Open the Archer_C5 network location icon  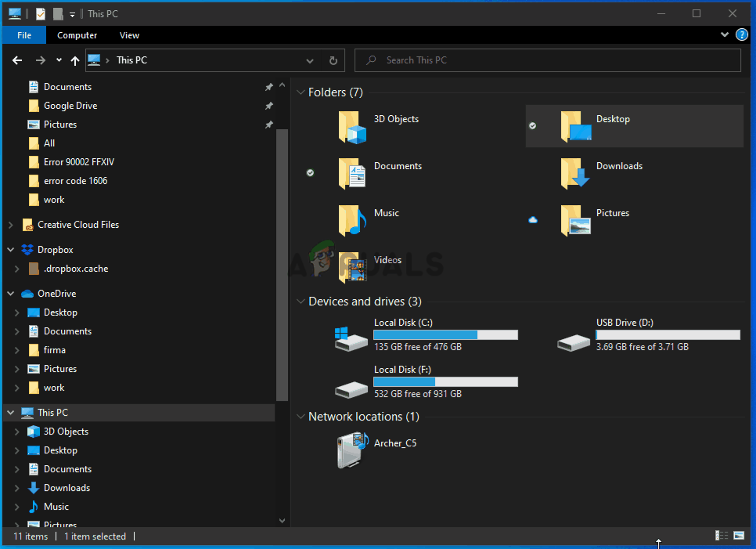click(352, 451)
